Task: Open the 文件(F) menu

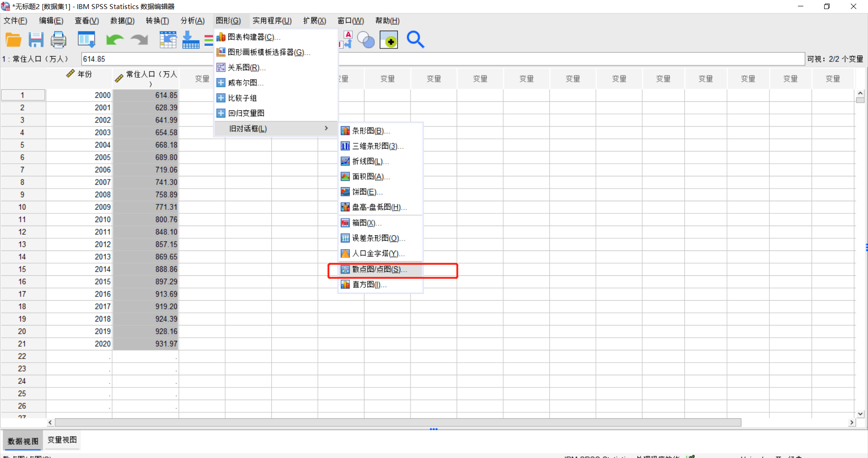Action: (16, 21)
